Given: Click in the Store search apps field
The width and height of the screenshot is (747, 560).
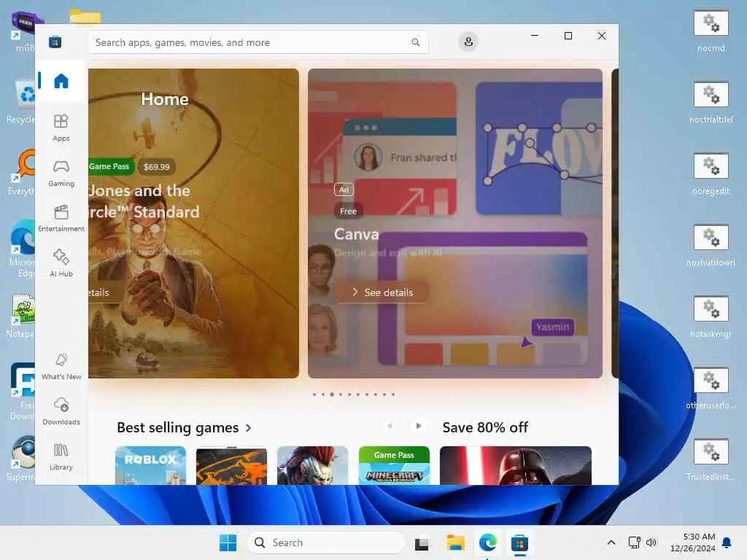Looking at the screenshot, I should [x=258, y=42].
